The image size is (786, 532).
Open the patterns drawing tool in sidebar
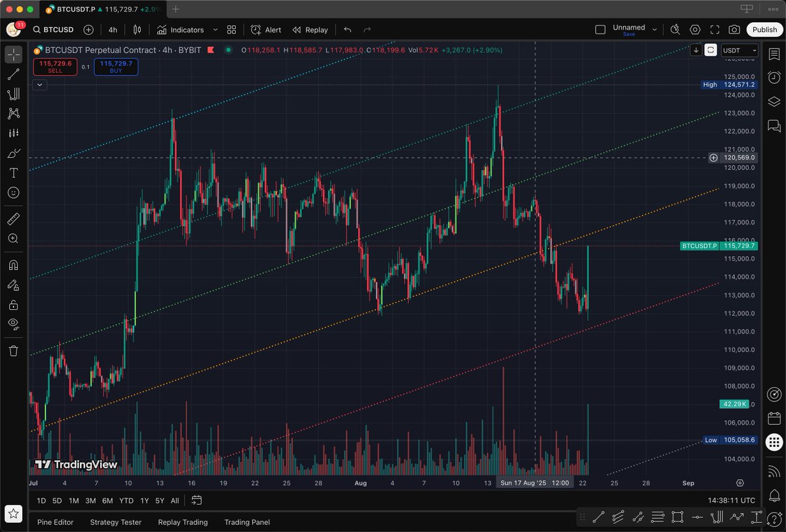13,113
